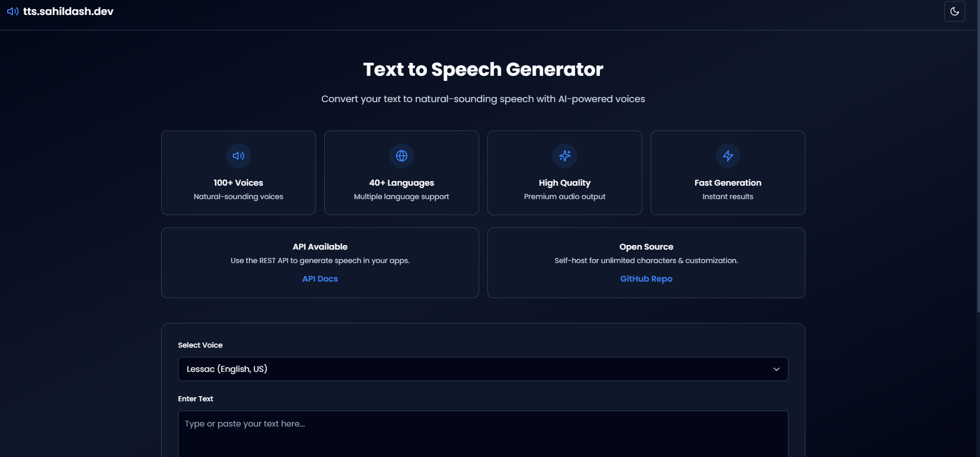Click the chevron arrow on voice selector
The height and width of the screenshot is (457, 980).
[x=776, y=369]
